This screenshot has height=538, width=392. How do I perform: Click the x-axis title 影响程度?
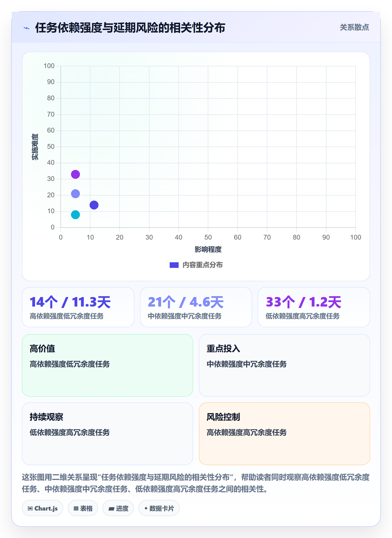point(208,249)
